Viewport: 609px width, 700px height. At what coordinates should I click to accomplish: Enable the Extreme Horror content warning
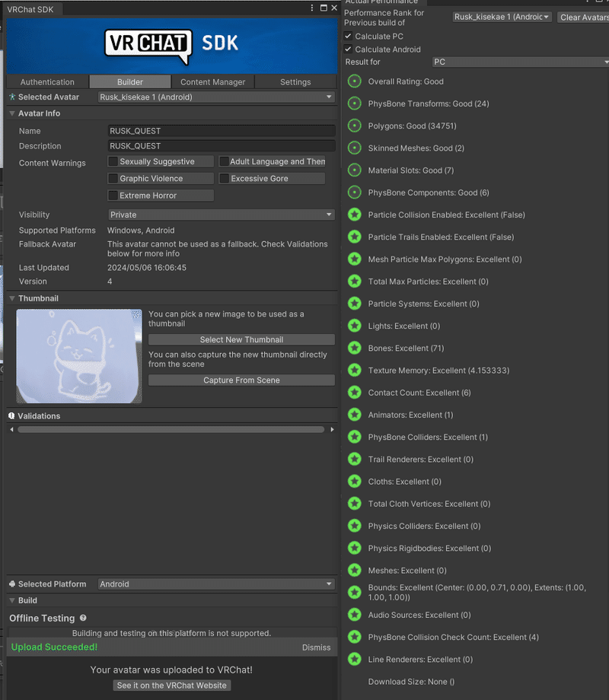[x=113, y=195]
